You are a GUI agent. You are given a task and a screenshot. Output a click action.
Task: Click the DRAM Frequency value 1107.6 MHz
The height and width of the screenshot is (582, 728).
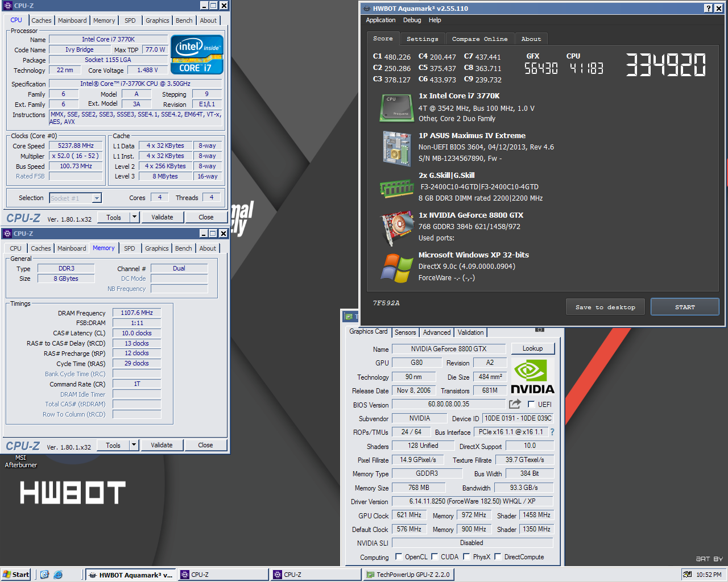pos(136,313)
